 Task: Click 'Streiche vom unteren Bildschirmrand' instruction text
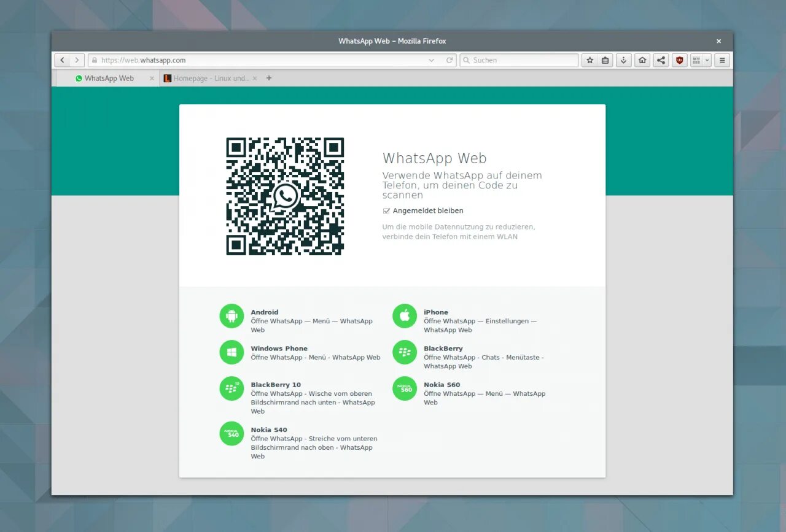[314, 447]
